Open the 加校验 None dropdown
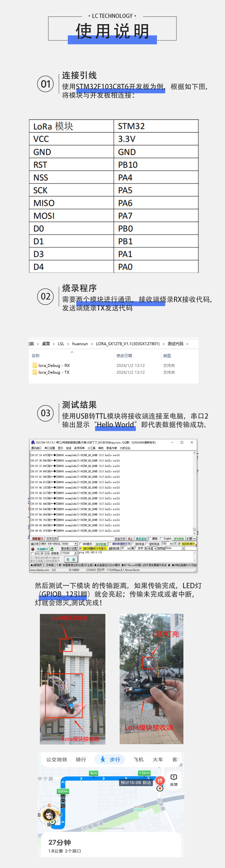 183,548
